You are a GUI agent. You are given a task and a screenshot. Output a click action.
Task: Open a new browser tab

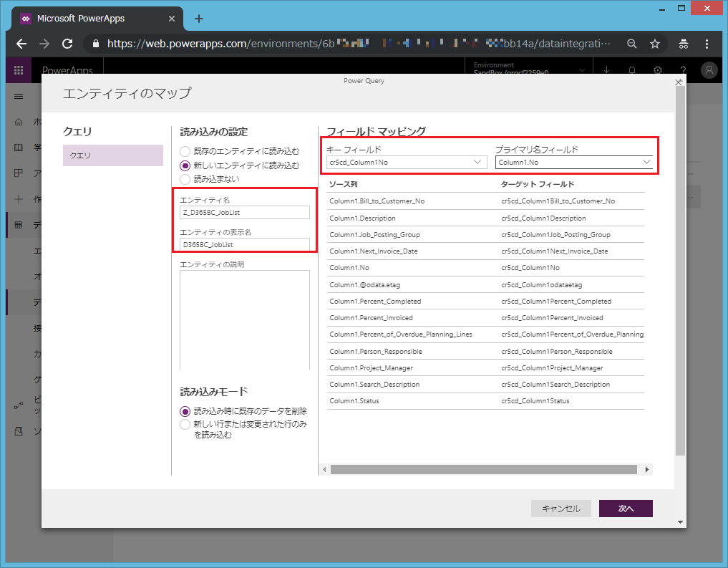point(199,19)
